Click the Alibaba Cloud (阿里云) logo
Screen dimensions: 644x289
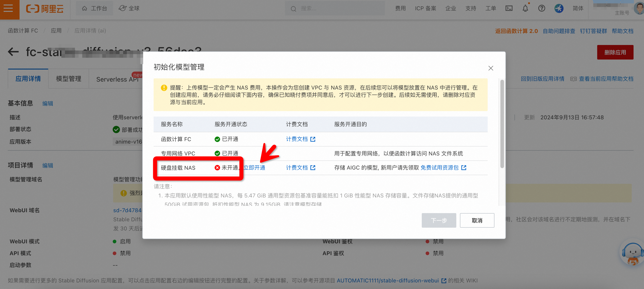tap(45, 9)
